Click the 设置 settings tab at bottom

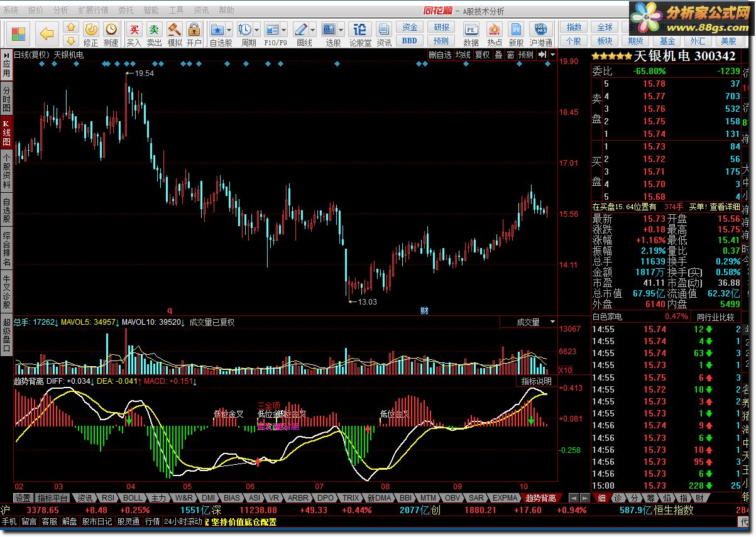pos(23,497)
